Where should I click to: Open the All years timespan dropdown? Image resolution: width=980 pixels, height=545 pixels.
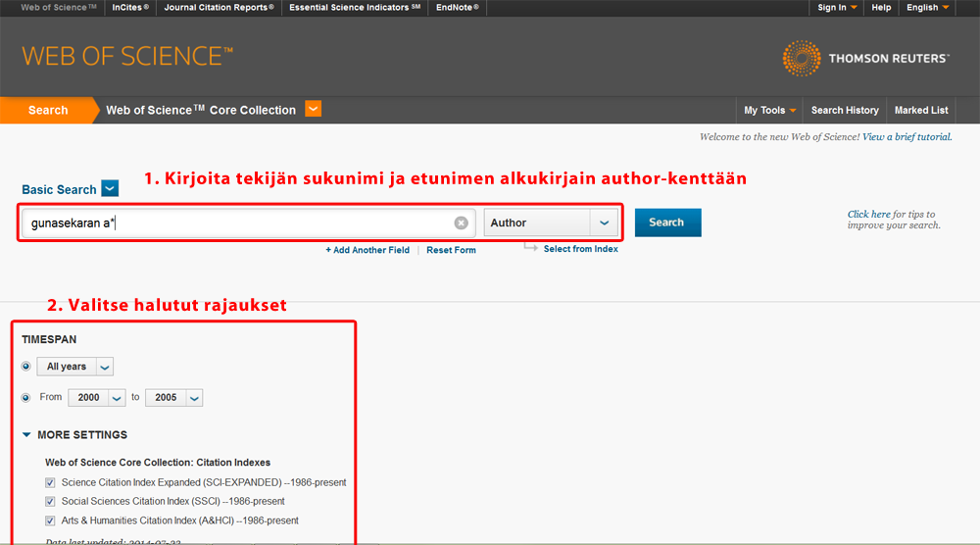[75, 367]
